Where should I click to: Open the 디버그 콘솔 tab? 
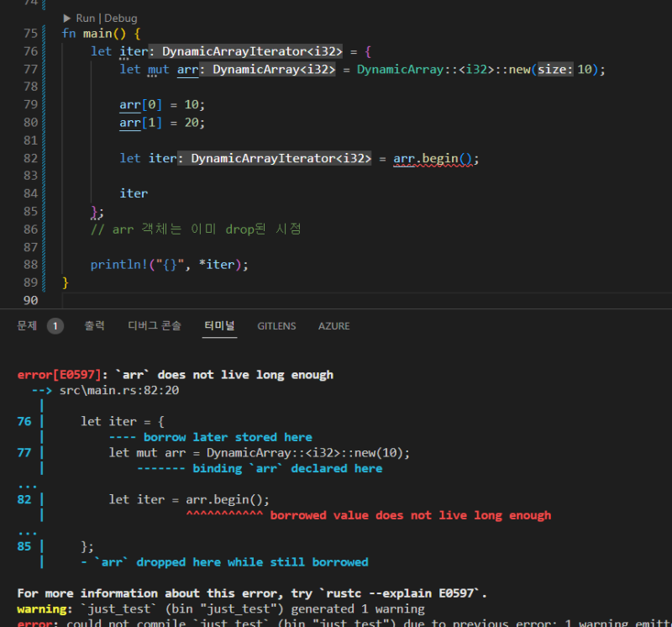pos(154,326)
